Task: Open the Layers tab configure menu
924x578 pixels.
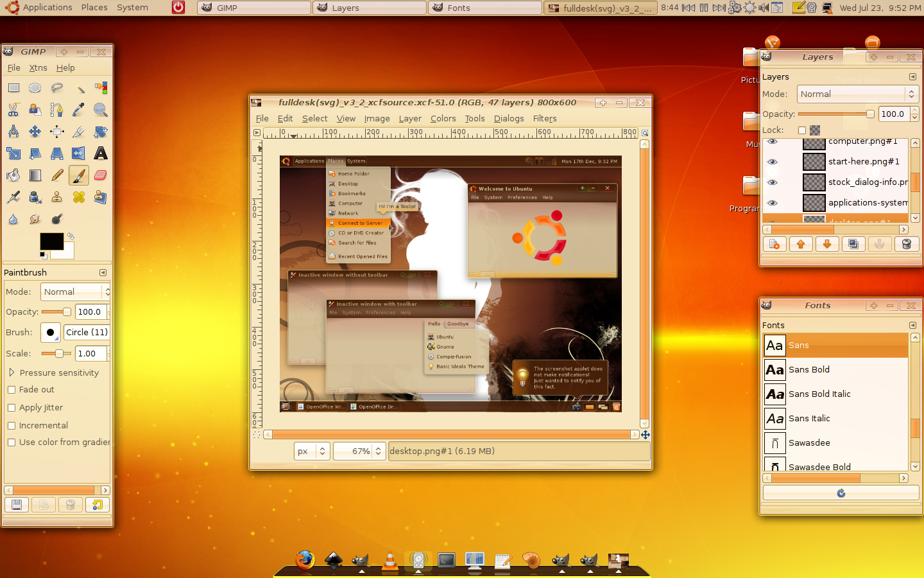Action: tap(912, 77)
